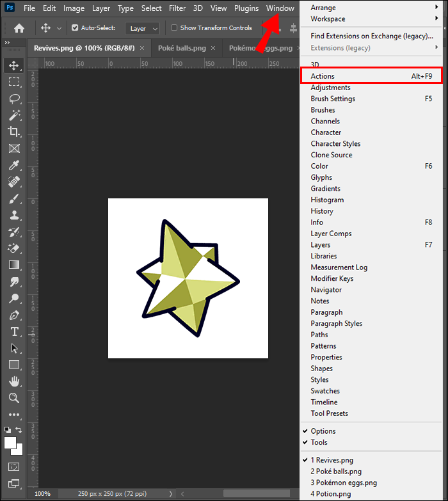The image size is (448, 501).
Task: Select the Pen tool
Action: click(x=13, y=315)
